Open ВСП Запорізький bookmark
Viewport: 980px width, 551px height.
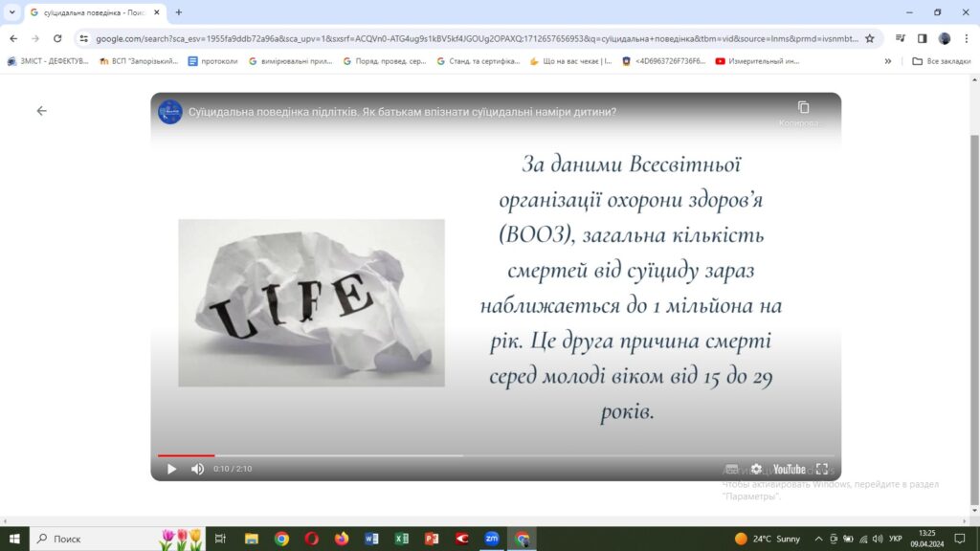pos(139,61)
